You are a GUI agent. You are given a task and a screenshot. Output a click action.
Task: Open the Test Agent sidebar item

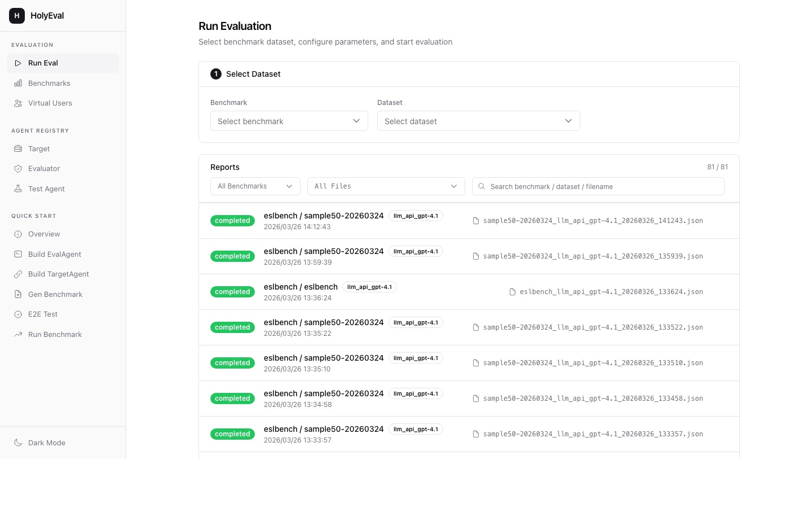click(63, 189)
